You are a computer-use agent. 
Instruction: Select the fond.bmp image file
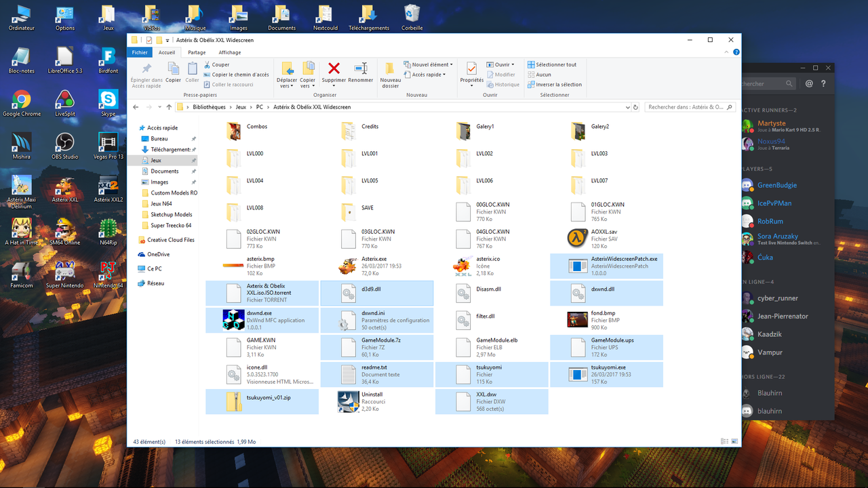(607, 320)
